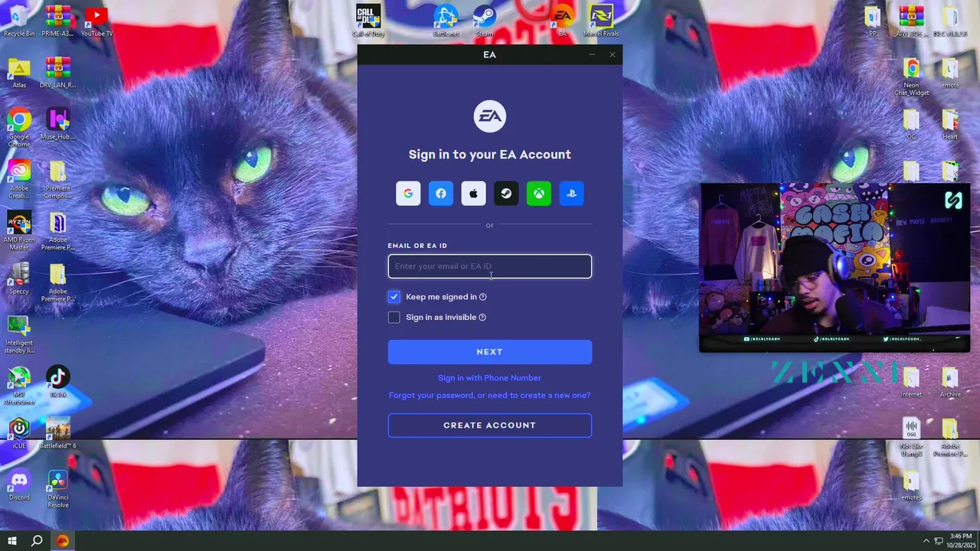This screenshot has width=980, height=551.
Task: Sign in with the Xbox icon
Action: (x=539, y=194)
